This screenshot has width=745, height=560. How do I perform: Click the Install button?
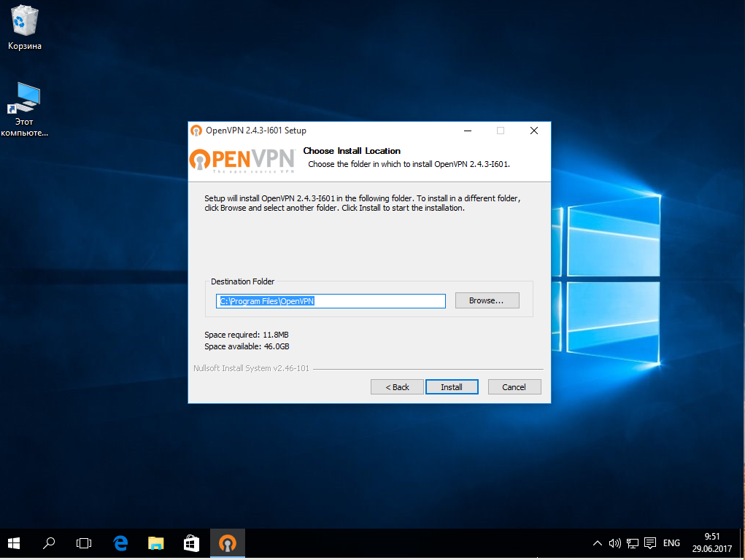coord(452,387)
